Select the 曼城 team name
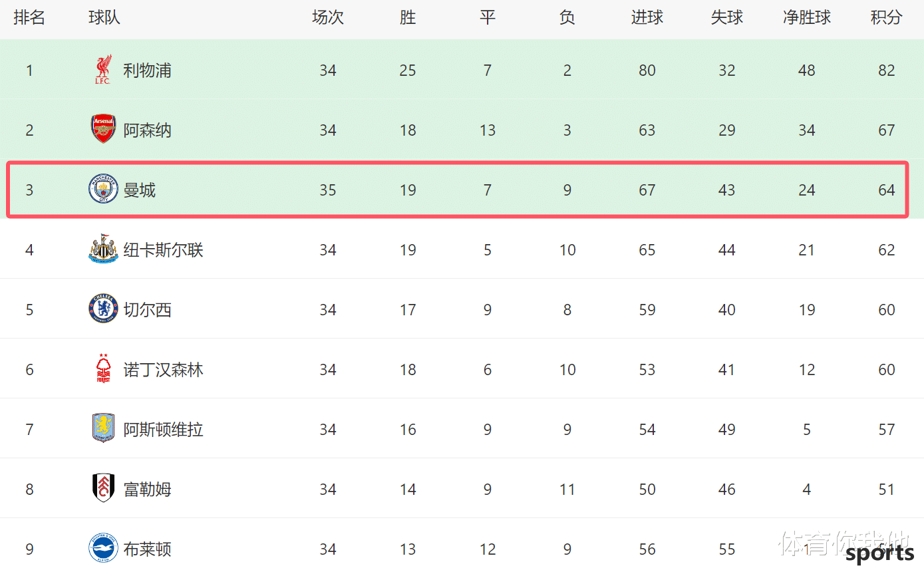 [x=140, y=190]
